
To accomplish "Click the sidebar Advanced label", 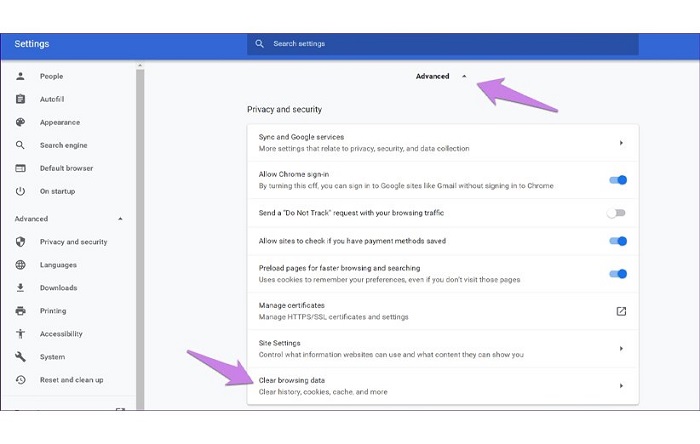I will pos(31,219).
